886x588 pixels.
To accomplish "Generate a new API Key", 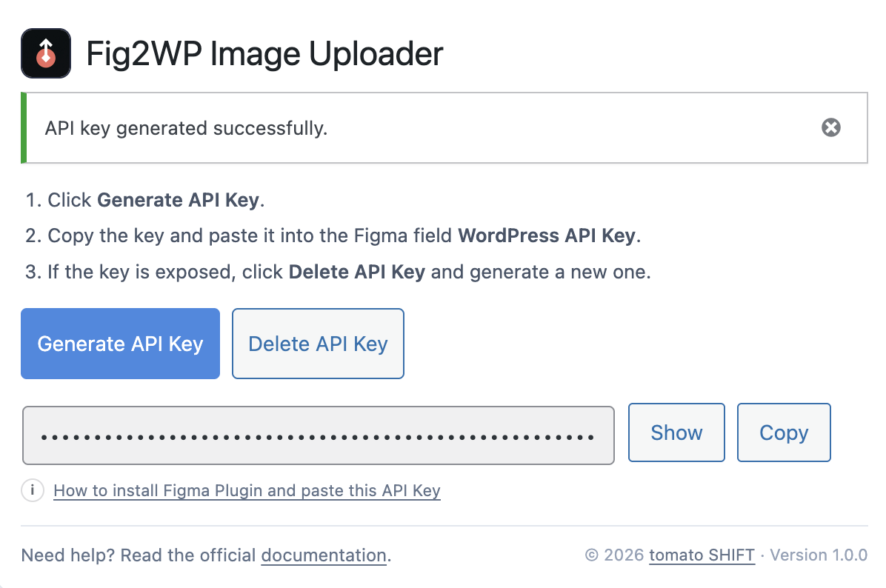I will [120, 344].
